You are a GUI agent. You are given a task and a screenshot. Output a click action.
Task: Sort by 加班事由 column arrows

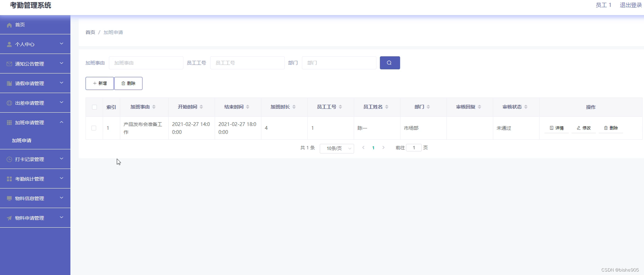(154, 107)
